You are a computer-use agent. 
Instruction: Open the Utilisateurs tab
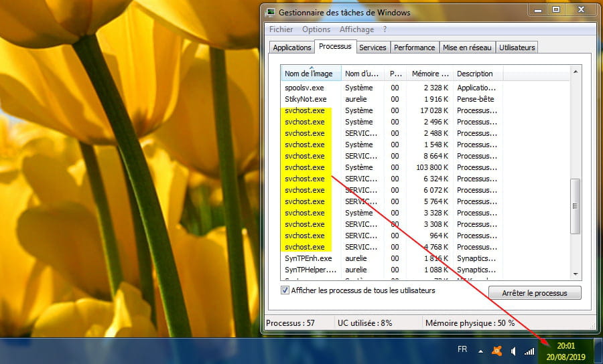517,48
